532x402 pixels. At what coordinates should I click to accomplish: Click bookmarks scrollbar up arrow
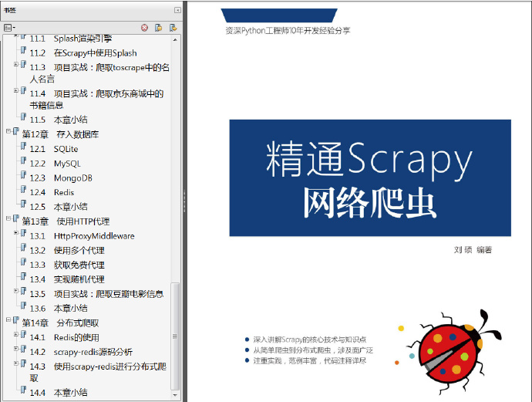[x=175, y=39]
